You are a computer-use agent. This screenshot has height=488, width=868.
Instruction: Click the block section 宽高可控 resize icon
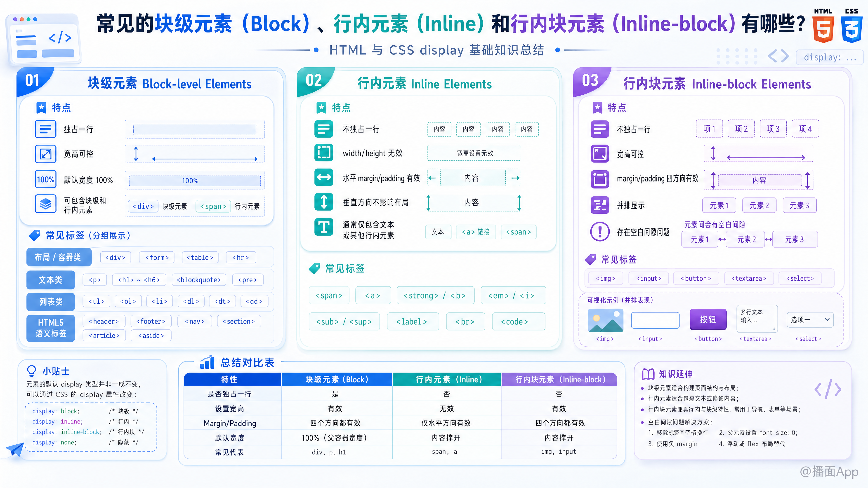pyautogui.click(x=45, y=154)
